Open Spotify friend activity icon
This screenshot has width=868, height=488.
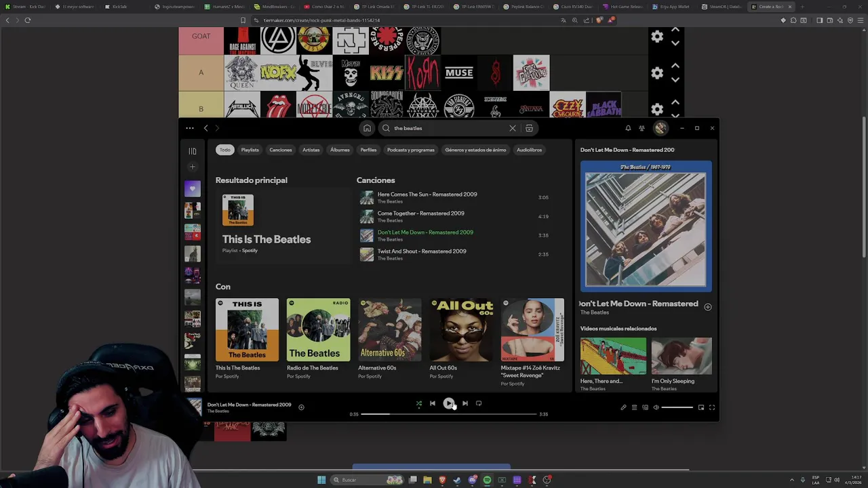(642, 128)
